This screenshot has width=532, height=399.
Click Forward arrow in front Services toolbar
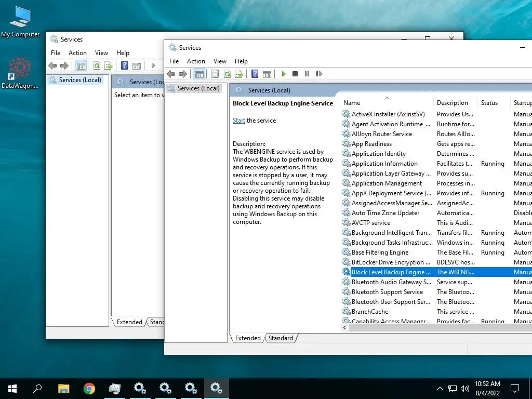(x=183, y=74)
